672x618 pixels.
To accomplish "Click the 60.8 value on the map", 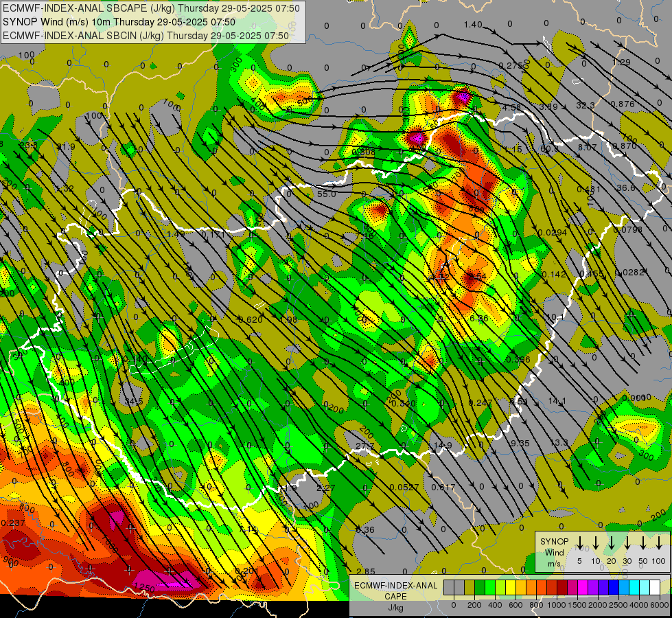I will point(549,149).
